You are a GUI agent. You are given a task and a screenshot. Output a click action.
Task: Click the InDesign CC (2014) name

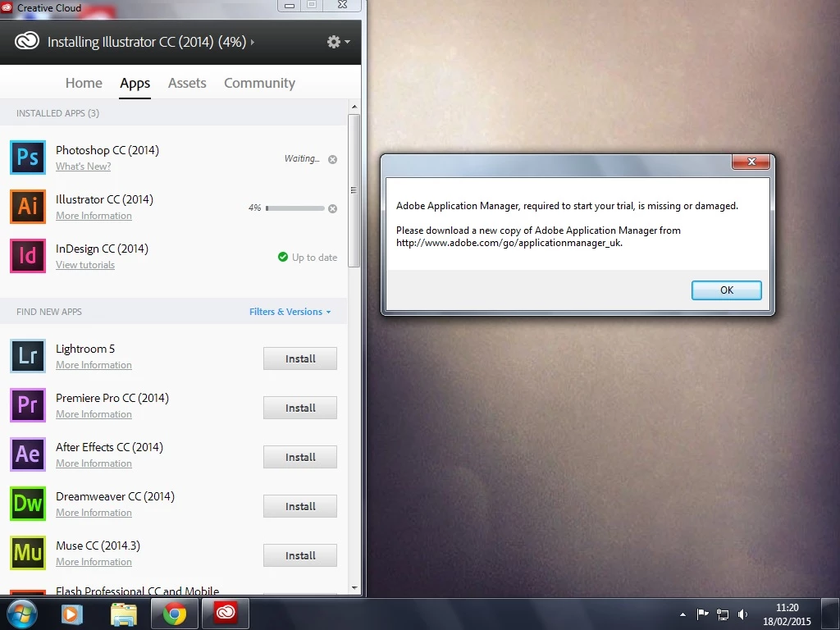pyautogui.click(x=102, y=249)
